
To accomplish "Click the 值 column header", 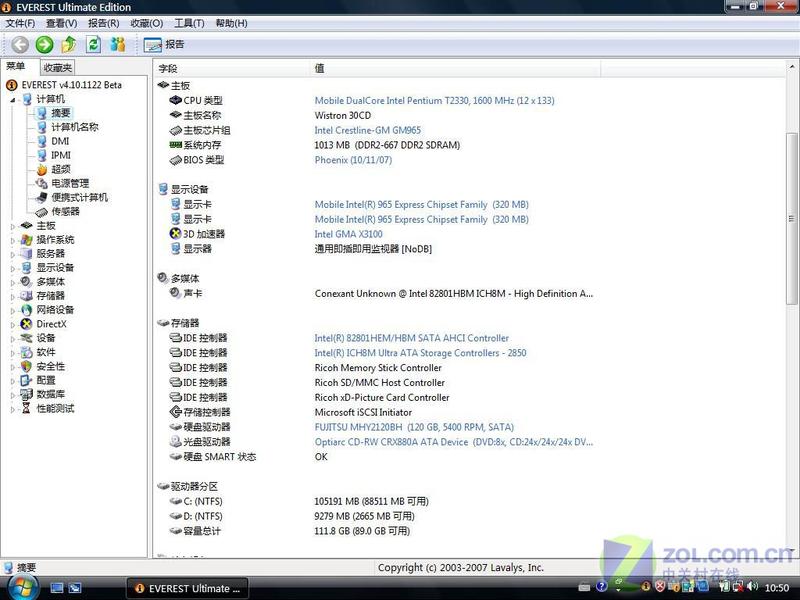I will click(455, 68).
